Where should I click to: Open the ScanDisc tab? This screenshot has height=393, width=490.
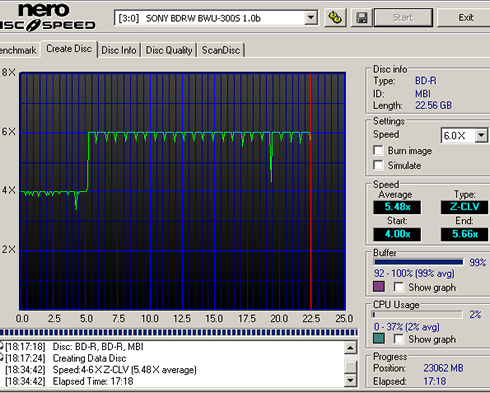(x=221, y=50)
